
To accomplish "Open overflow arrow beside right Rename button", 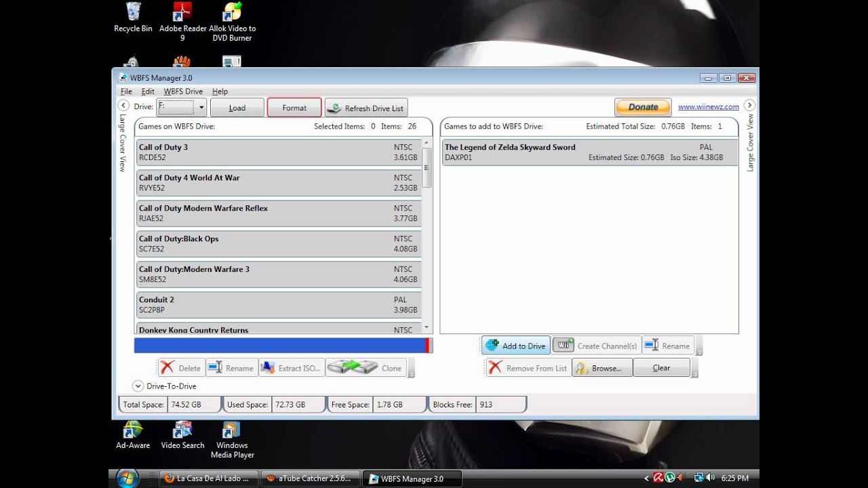I will coord(699,346).
